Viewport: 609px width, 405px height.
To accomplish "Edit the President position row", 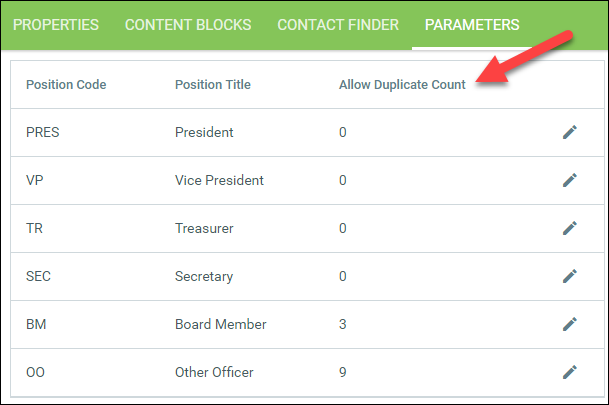I will pyautogui.click(x=570, y=132).
